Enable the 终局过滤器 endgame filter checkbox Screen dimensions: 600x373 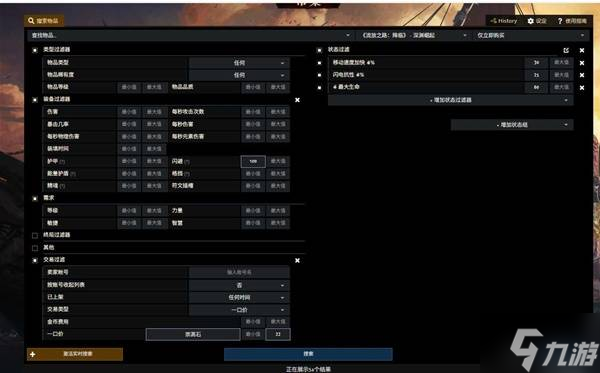tap(35, 235)
